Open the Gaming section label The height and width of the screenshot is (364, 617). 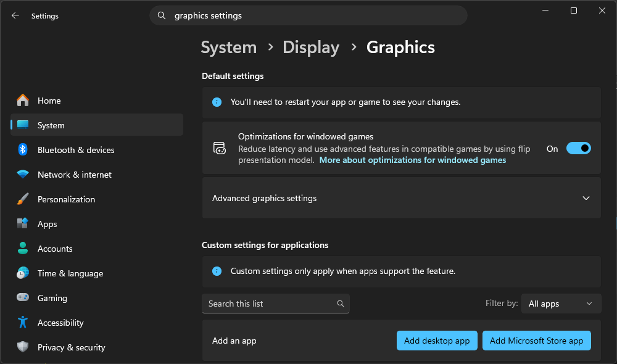(x=52, y=298)
